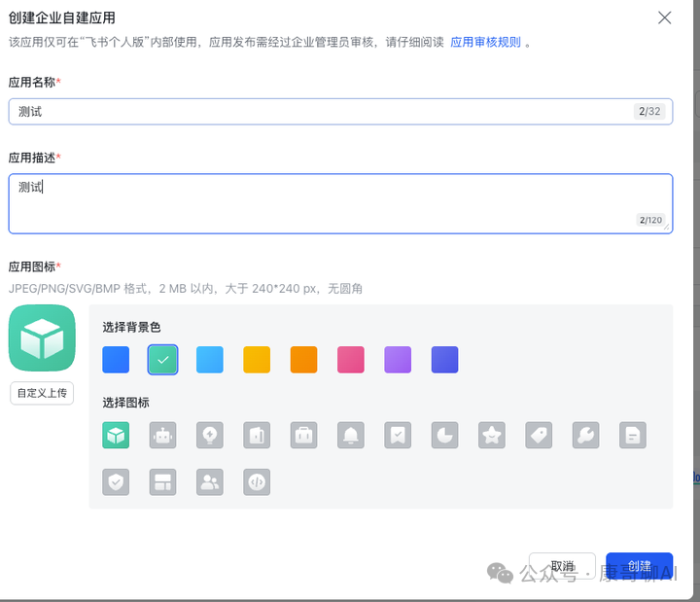Screen dimensions: 700x602
Task: Close the create app dialog
Action: click(x=664, y=18)
